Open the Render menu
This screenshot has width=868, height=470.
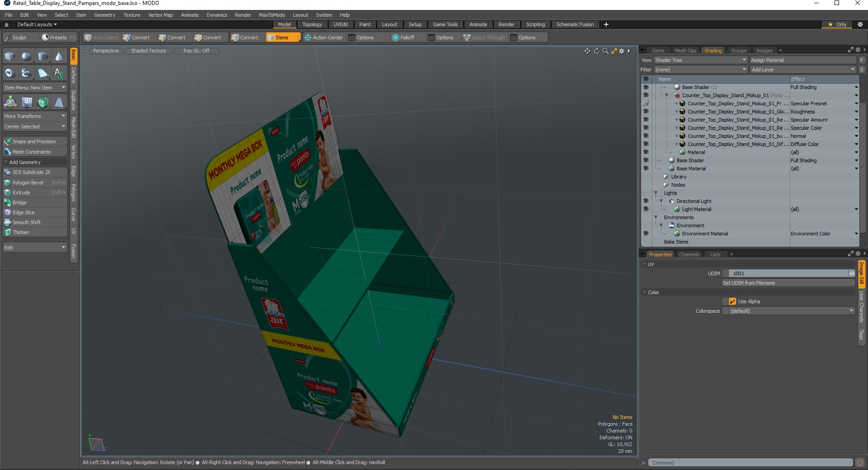(x=243, y=15)
